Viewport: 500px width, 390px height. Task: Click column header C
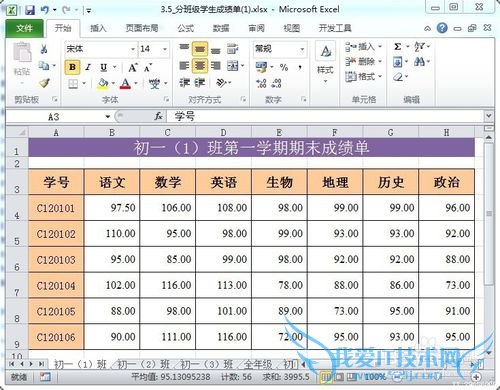click(168, 132)
